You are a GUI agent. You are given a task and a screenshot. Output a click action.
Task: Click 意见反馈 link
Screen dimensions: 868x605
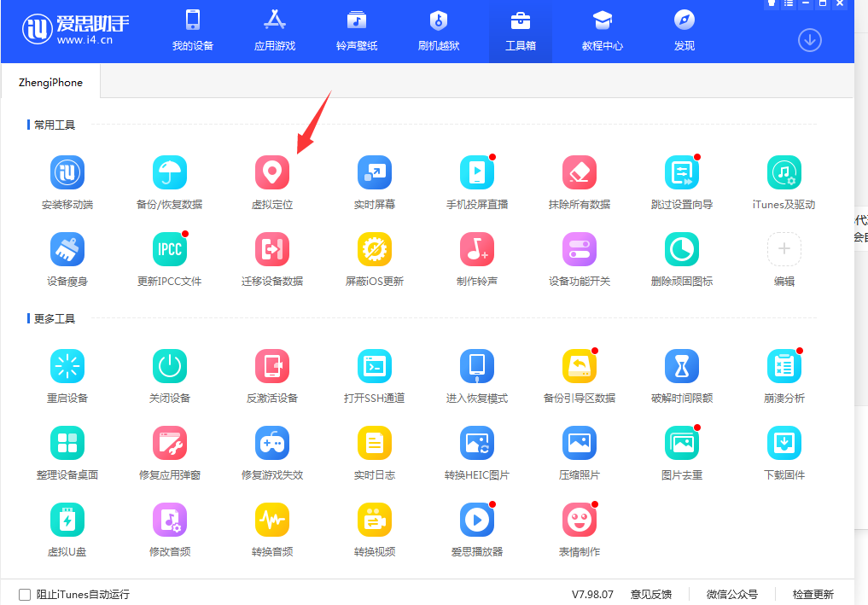coord(651,595)
